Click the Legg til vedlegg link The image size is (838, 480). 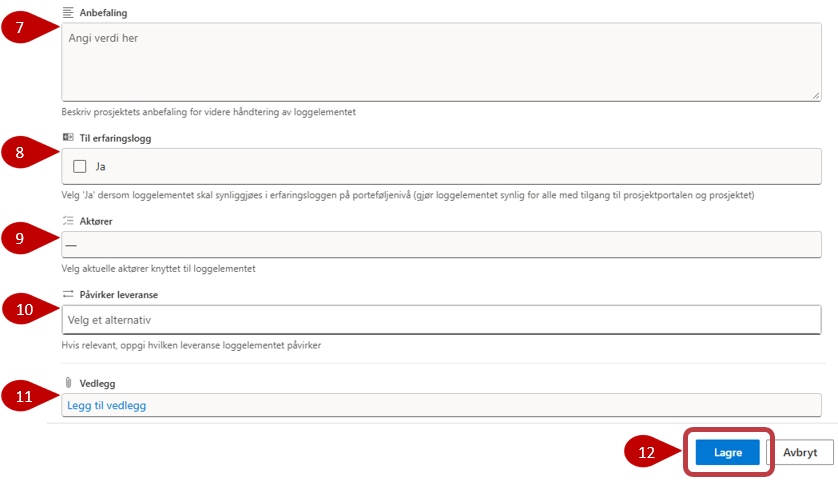click(106, 405)
